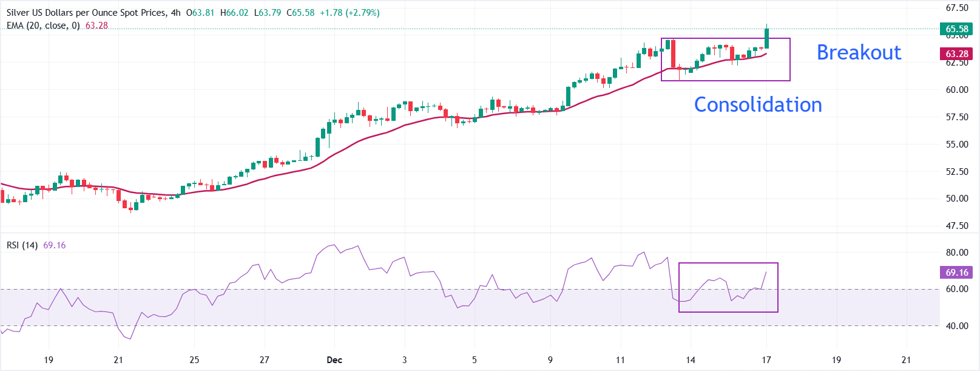Select the Consolidation text annotation
Image resolution: width=980 pixels, height=371 pixels.
pos(758,105)
